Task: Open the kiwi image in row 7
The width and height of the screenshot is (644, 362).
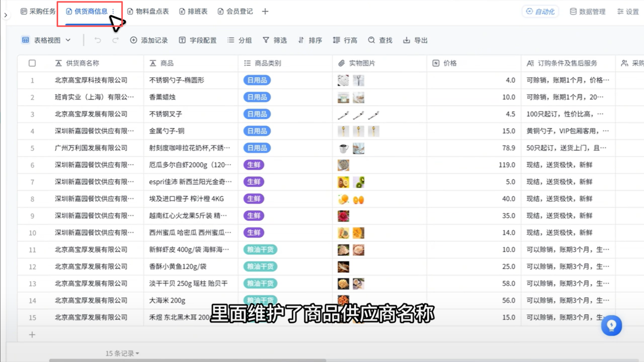Action: pos(359,182)
